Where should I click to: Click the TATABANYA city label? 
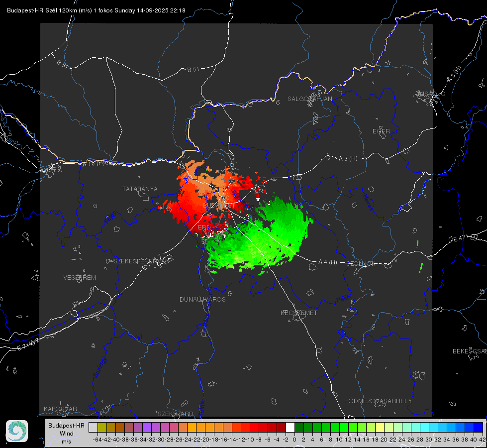coord(140,189)
